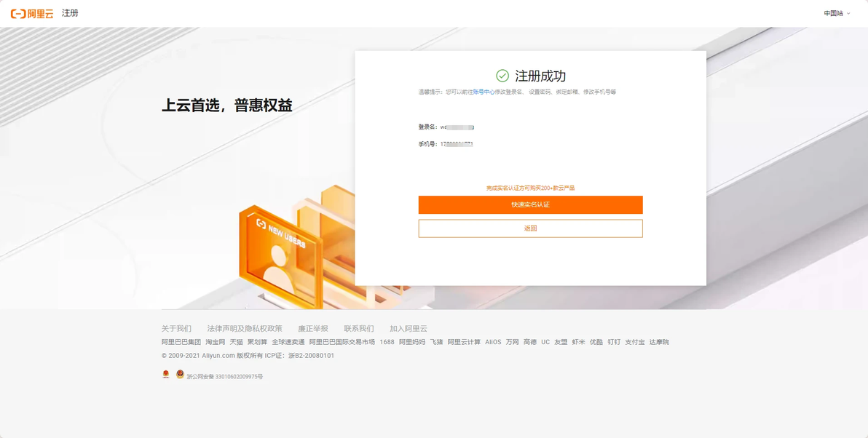This screenshot has width=868, height=438.
Task: Click the ICP license 浙B2-20080101 text
Action: tap(311, 356)
